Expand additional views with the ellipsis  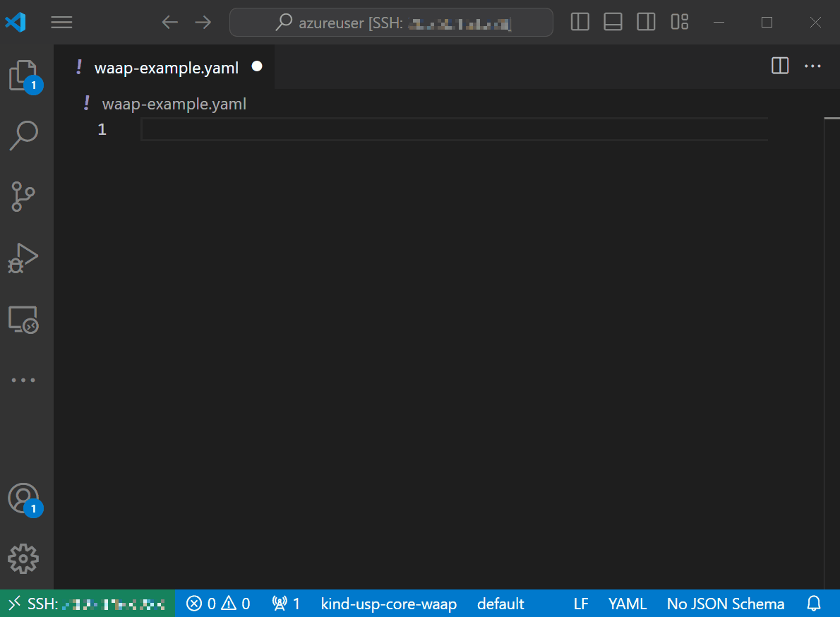tap(23, 381)
